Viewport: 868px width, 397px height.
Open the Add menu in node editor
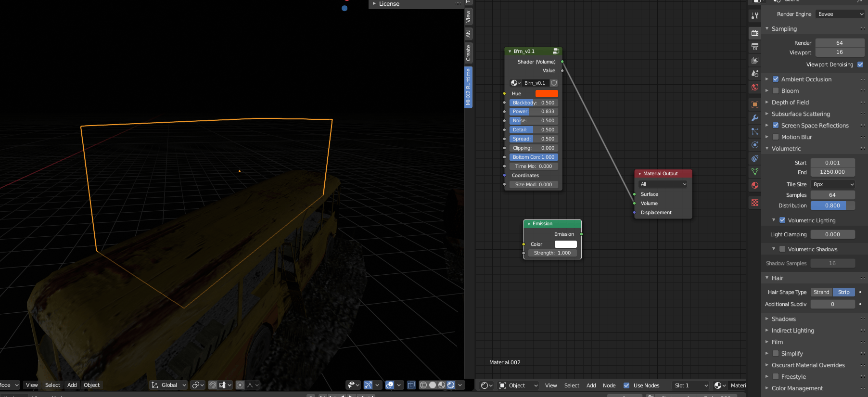point(591,385)
